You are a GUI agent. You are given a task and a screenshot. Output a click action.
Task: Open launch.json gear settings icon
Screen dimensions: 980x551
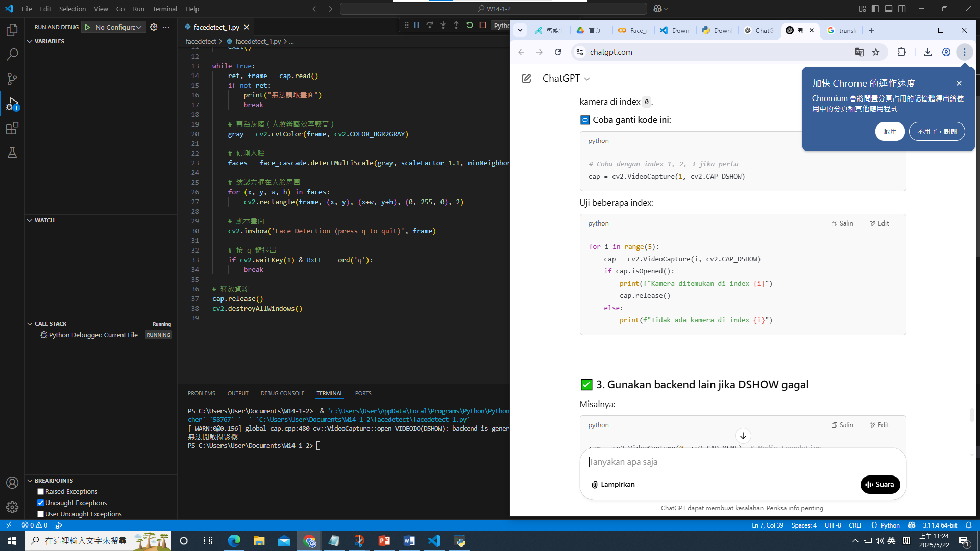(x=154, y=27)
